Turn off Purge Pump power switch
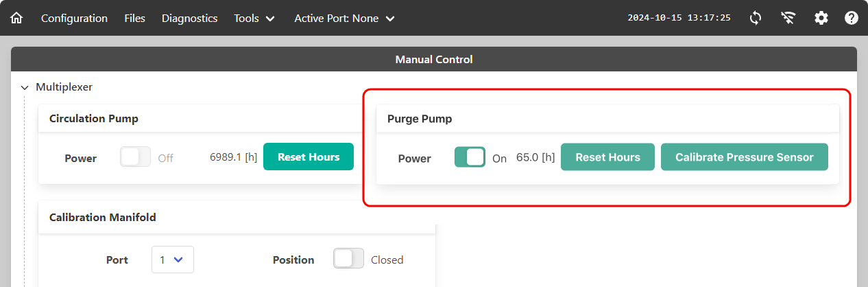The image size is (868, 287). (x=470, y=157)
